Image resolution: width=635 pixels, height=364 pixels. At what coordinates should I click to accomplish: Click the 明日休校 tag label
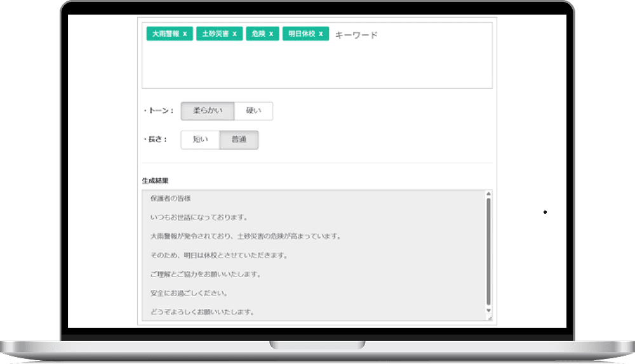[302, 34]
